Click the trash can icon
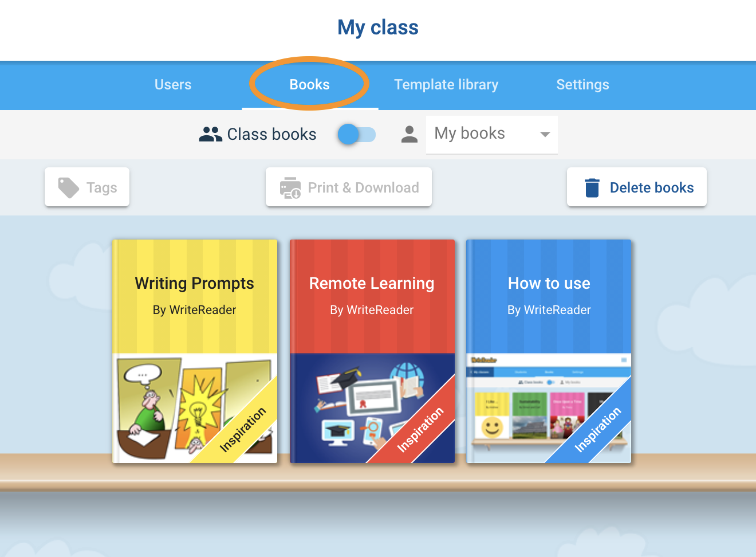756x557 pixels. 592,187
